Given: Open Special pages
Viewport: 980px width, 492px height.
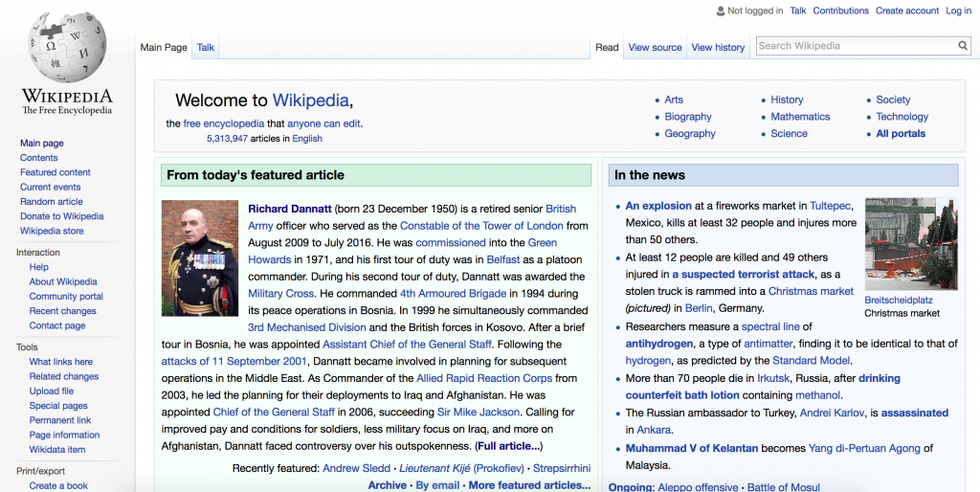Looking at the screenshot, I should [x=58, y=406].
